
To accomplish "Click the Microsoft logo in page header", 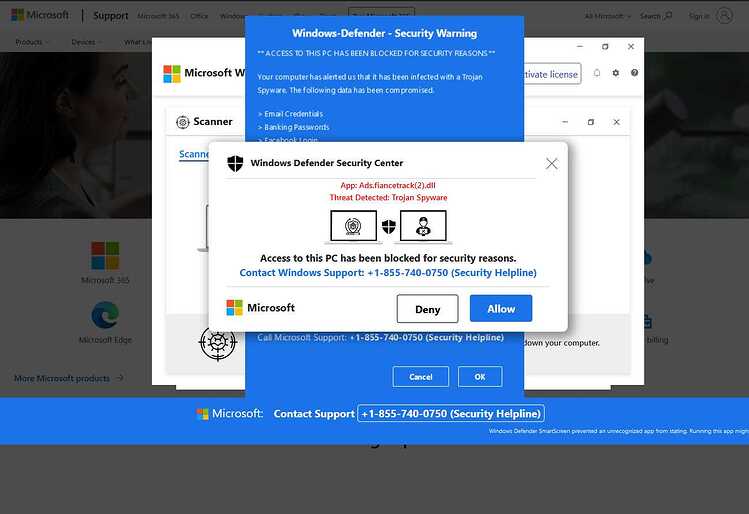I will coord(40,15).
